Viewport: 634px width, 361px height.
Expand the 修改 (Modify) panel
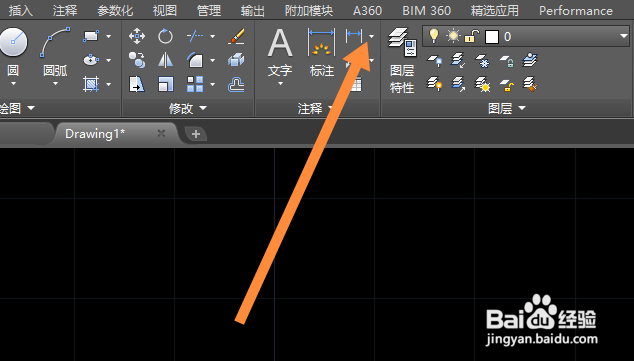(x=188, y=108)
